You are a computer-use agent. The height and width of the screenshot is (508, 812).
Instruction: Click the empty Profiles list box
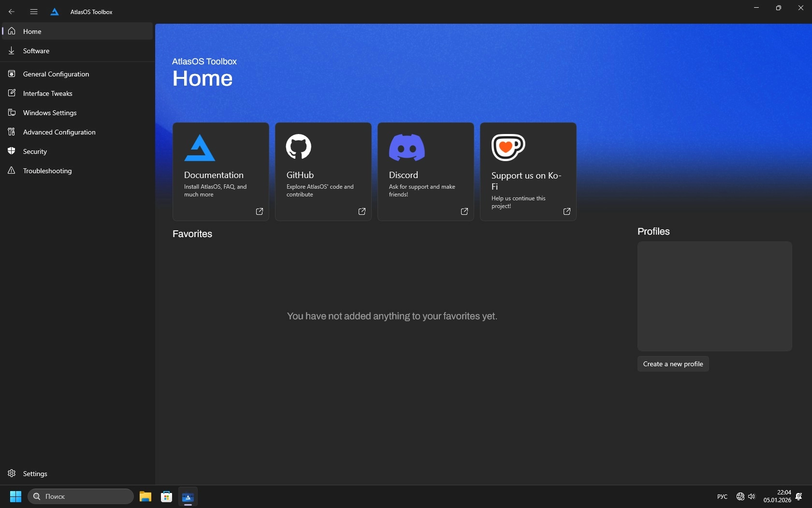coord(714,296)
